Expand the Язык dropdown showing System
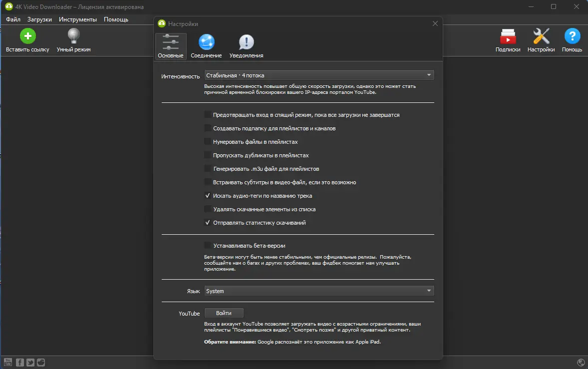This screenshot has height=369, width=588. click(319, 291)
